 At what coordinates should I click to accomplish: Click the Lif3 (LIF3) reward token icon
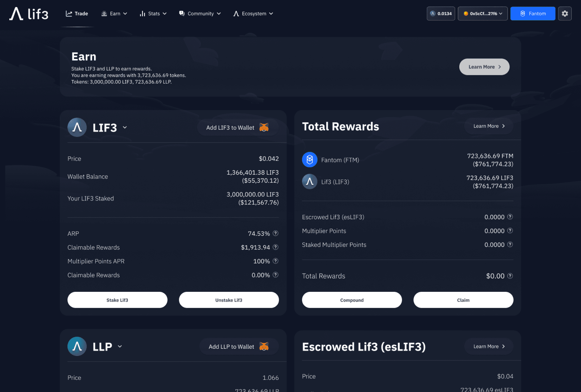310,181
